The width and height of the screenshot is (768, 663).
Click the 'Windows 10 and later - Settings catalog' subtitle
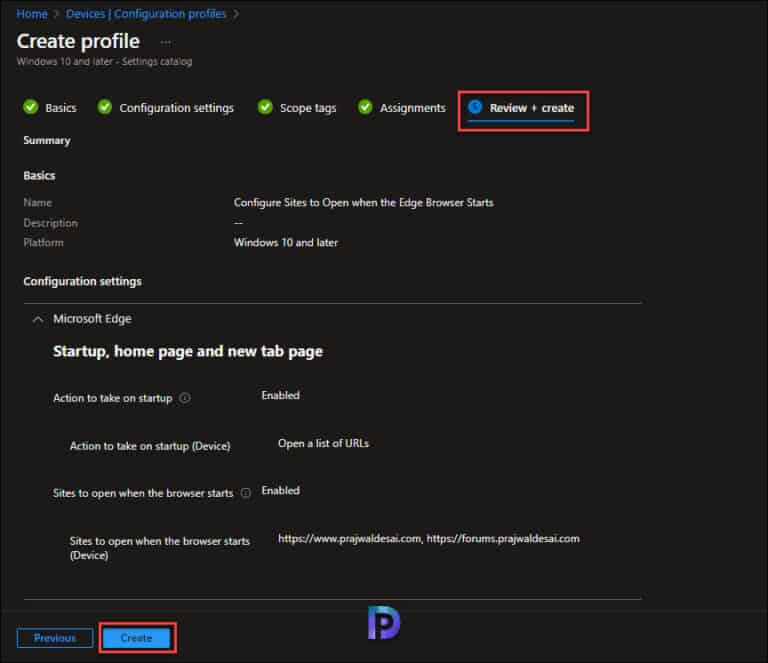click(104, 61)
